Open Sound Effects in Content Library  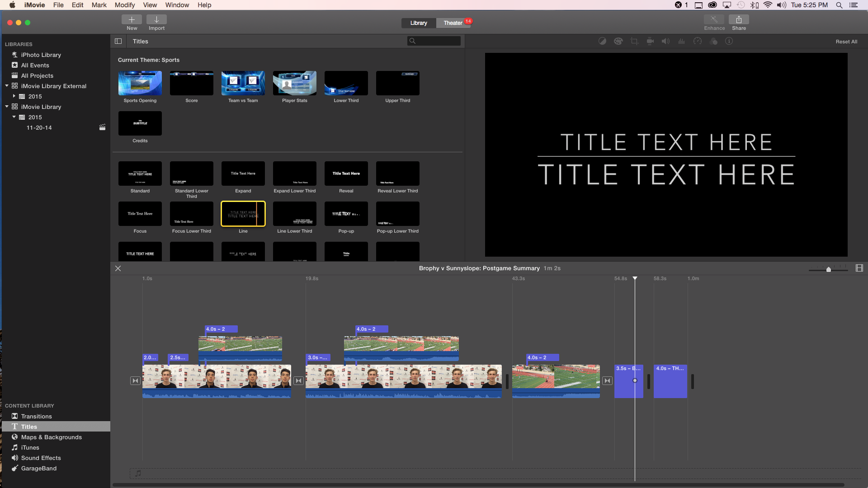coord(41,458)
